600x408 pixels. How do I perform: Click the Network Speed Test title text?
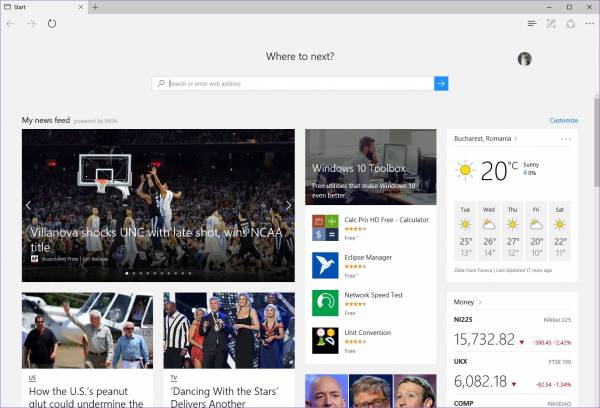tap(373, 295)
